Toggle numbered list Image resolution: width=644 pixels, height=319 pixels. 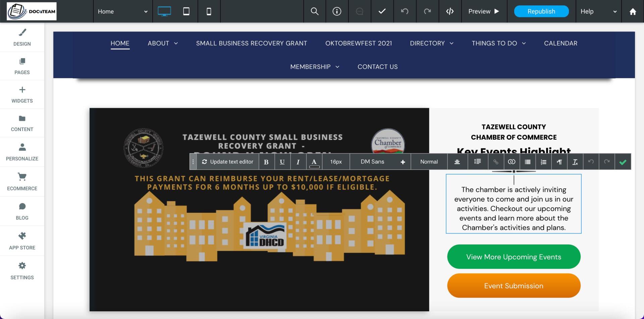point(543,162)
